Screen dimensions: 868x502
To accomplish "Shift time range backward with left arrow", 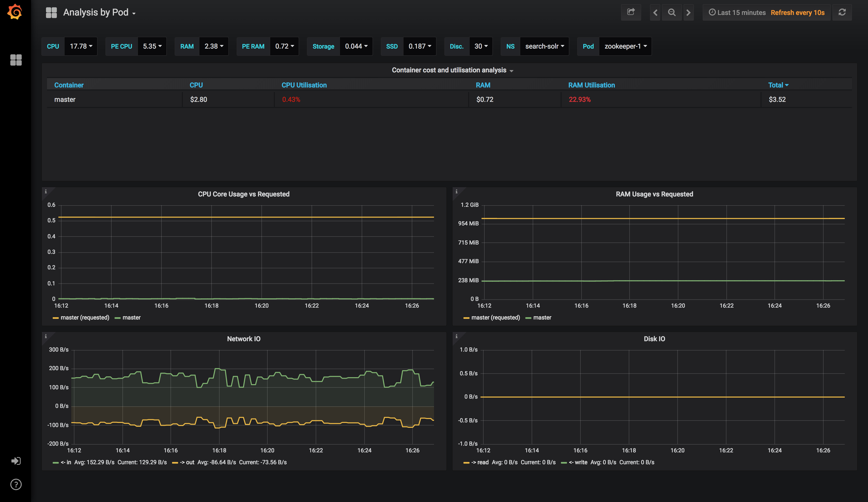I will coord(655,13).
